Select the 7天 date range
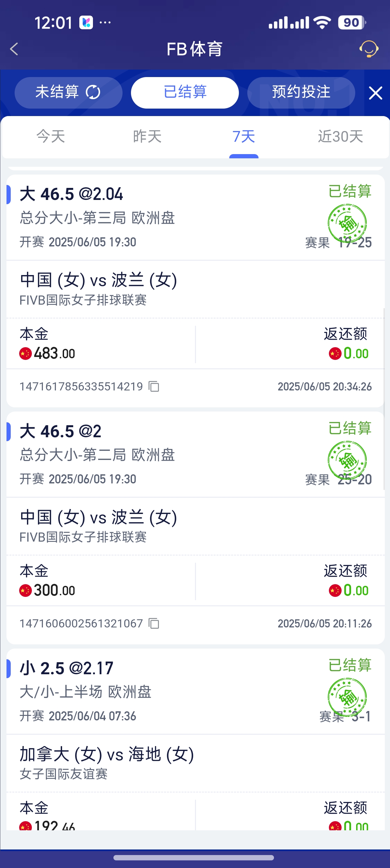The height and width of the screenshot is (868, 390). tap(243, 137)
